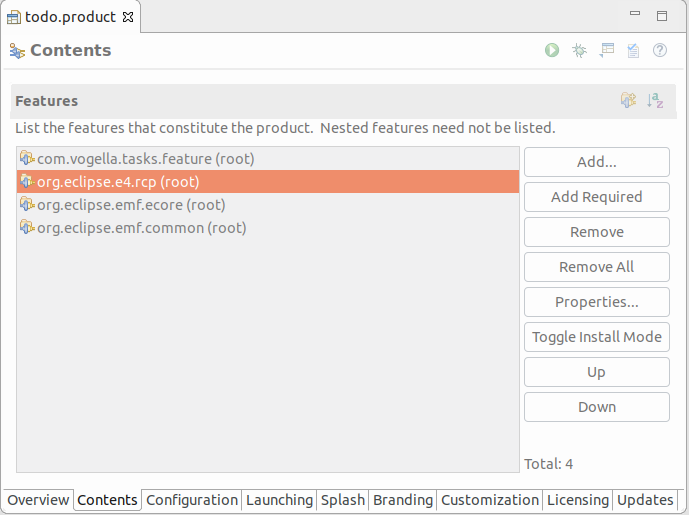Show the Licensing tab
Image resolution: width=689 pixels, height=515 pixels.
coord(577,500)
